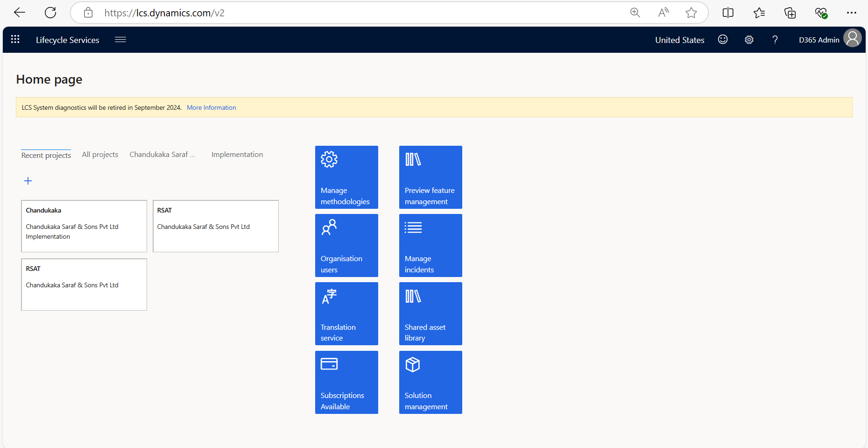Image resolution: width=868 pixels, height=448 pixels.
Task: Open the app launcher waffle icon
Action: 15,40
